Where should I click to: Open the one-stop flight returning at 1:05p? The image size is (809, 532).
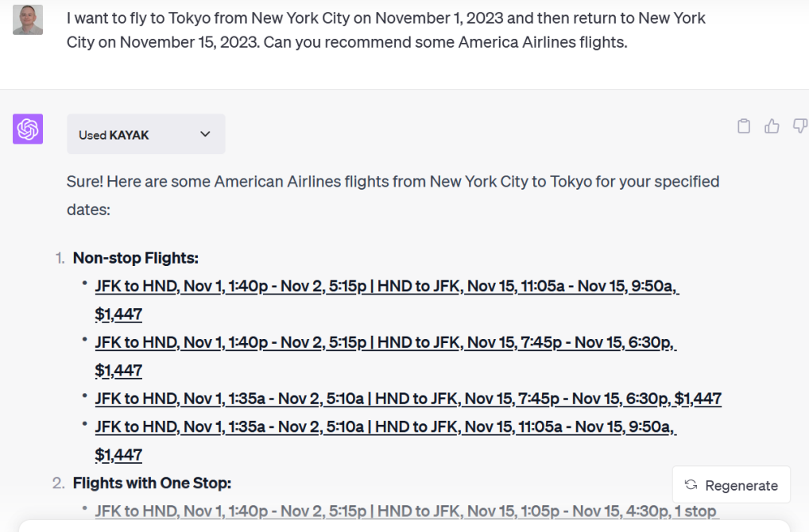pos(405,511)
